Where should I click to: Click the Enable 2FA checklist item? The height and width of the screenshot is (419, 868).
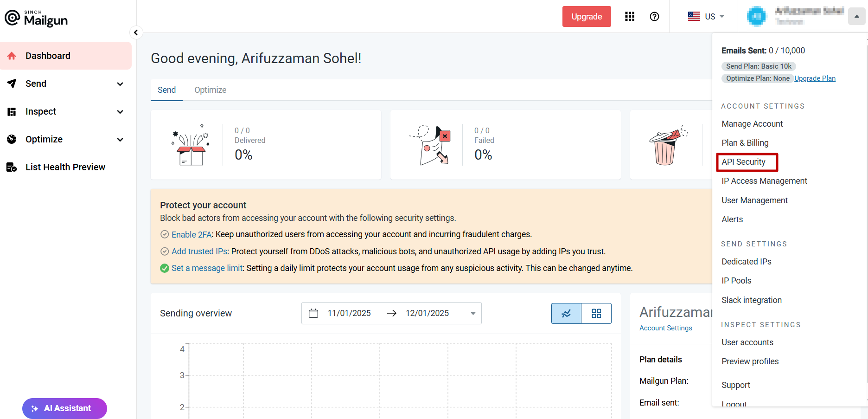tap(191, 235)
